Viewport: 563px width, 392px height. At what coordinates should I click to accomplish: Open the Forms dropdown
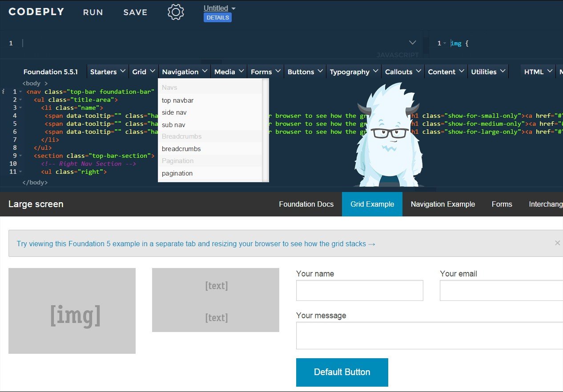265,72
